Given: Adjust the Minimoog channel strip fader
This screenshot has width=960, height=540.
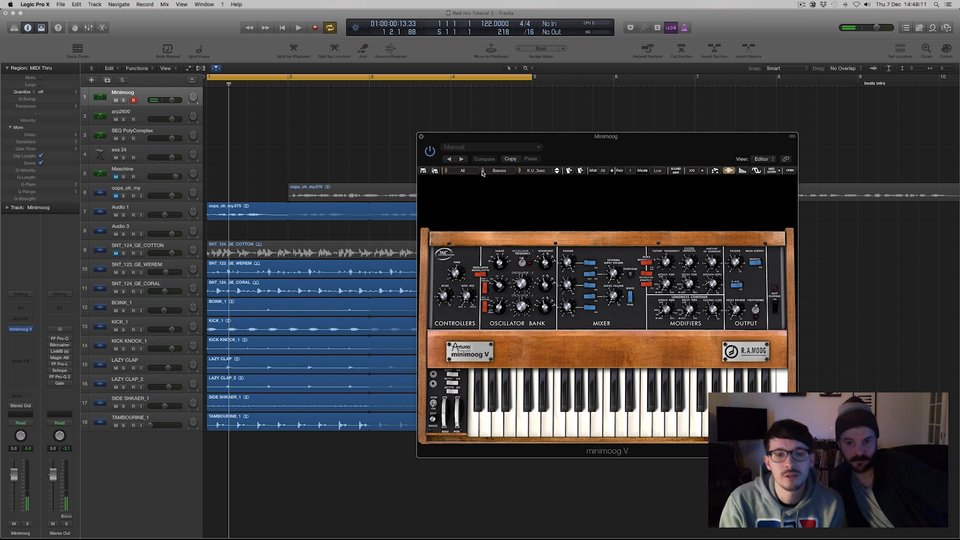Looking at the screenshot, I should (x=14, y=475).
